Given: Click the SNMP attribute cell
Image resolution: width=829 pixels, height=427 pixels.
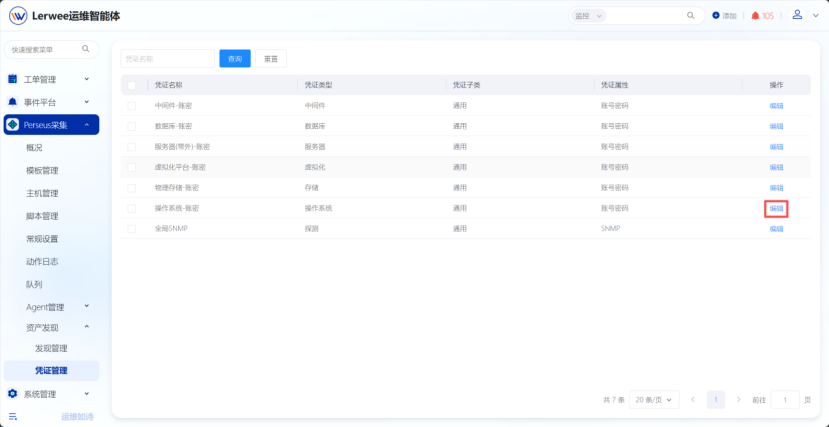Looking at the screenshot, I should click(x=610, y=229).
